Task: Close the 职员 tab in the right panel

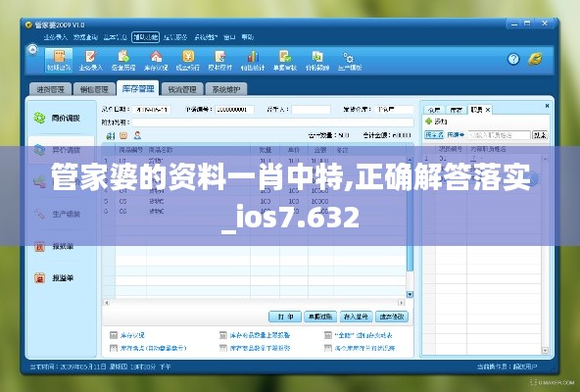Action: [488, 110]
